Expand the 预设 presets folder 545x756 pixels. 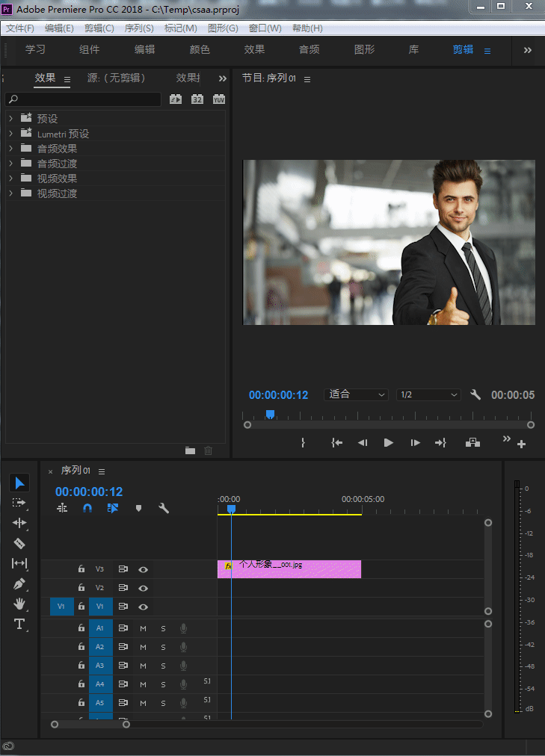tap(10, 118)
